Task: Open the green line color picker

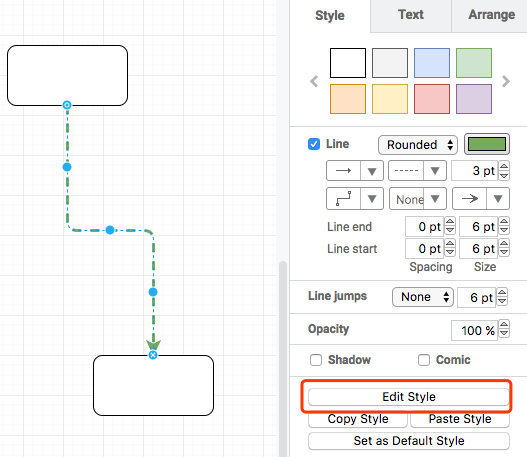Action: tap(487, 144)
